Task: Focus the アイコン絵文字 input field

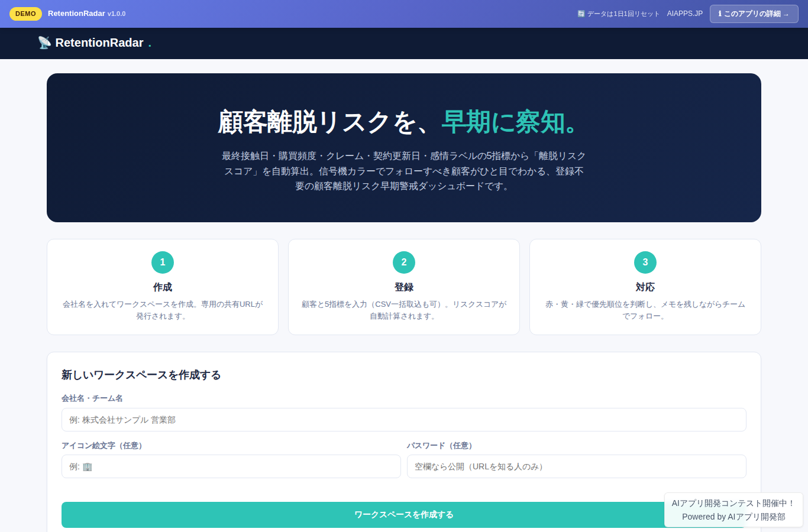Action: [231, 466]
